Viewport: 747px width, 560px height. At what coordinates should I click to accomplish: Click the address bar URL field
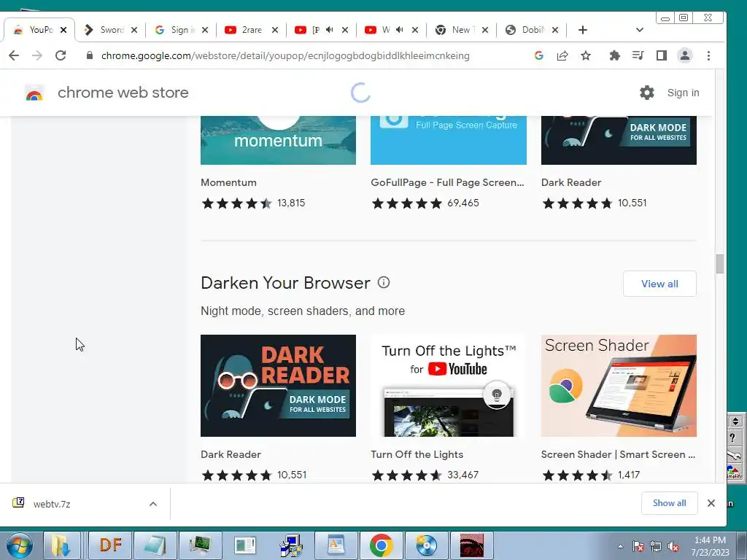click(285, 55)
